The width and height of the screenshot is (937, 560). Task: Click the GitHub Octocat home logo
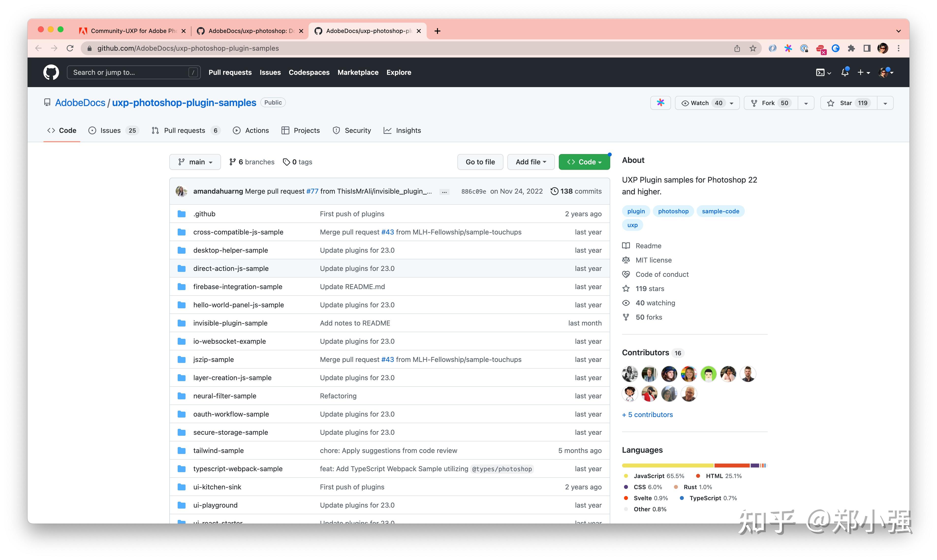(x=51, y=72)
